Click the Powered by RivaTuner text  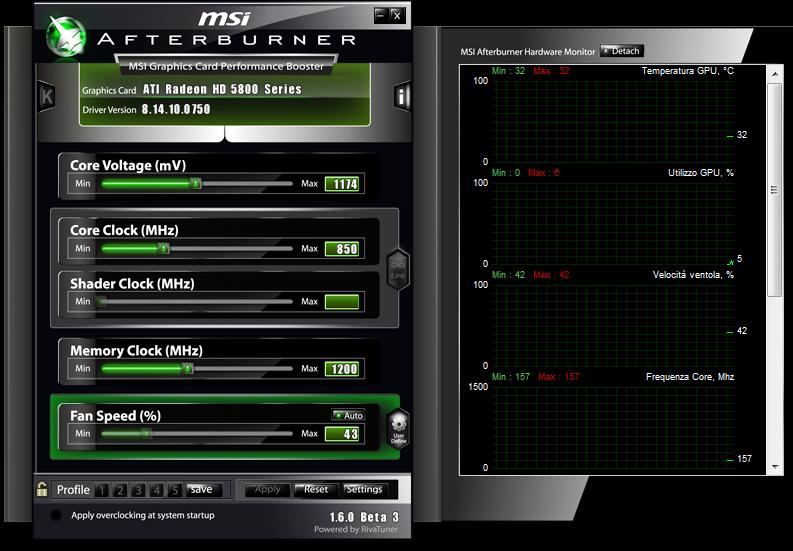[x=356, y=529]
